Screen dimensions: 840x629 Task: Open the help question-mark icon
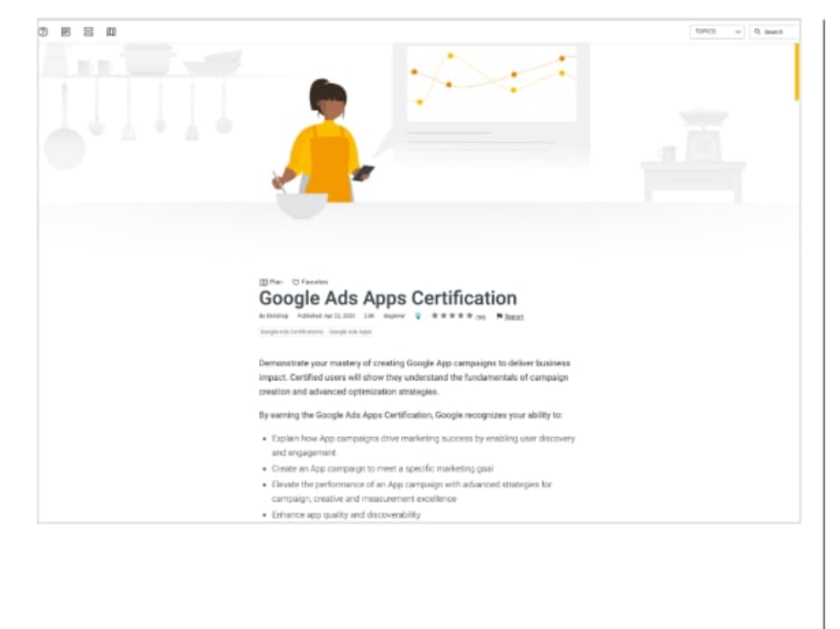pos(43,32)
